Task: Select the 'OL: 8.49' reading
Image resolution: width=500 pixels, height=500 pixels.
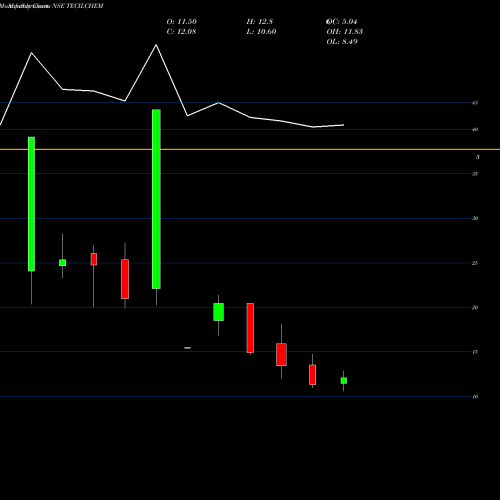Action: pos(342,42)
